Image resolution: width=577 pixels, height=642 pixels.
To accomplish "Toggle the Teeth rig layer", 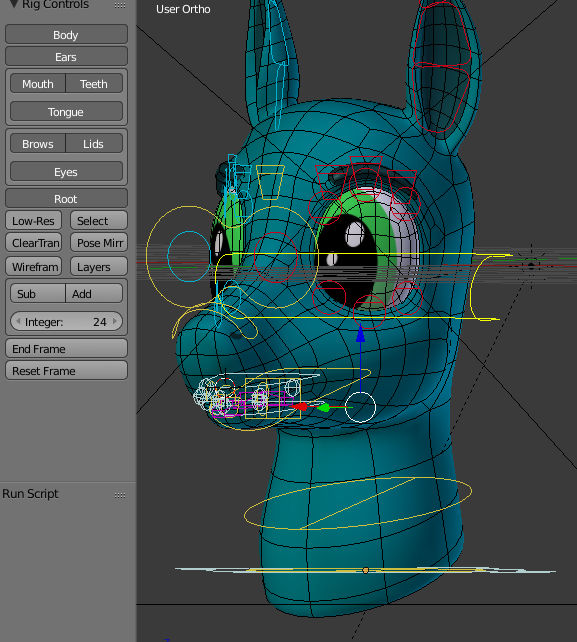I will (x=94, y=84).
